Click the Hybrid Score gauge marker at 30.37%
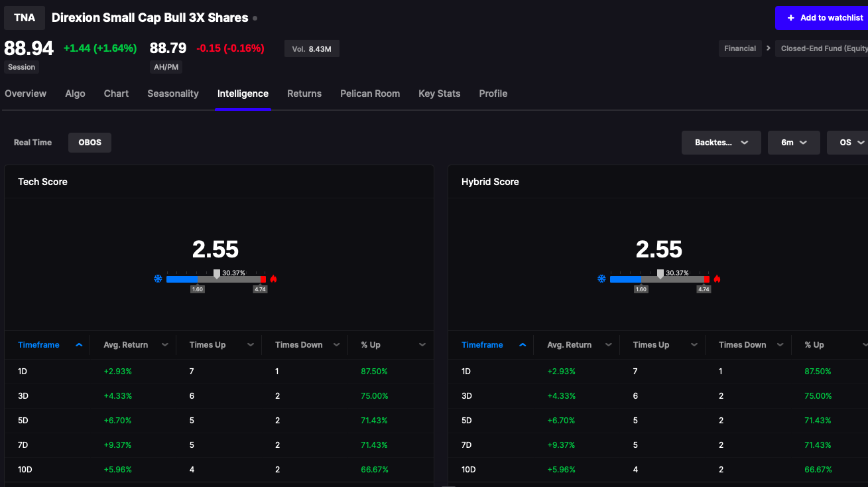Screen dimensions: 868x487 click(660, 273)
